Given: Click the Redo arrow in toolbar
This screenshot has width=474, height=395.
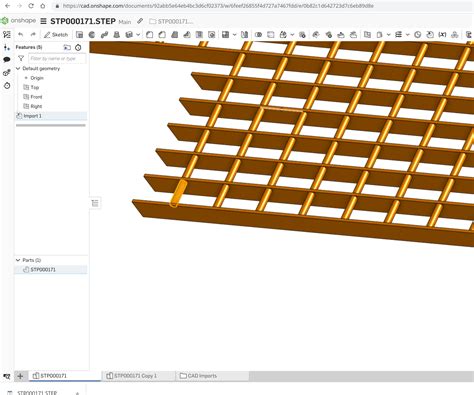Looking at the screenshot, I should pos(33,35).
